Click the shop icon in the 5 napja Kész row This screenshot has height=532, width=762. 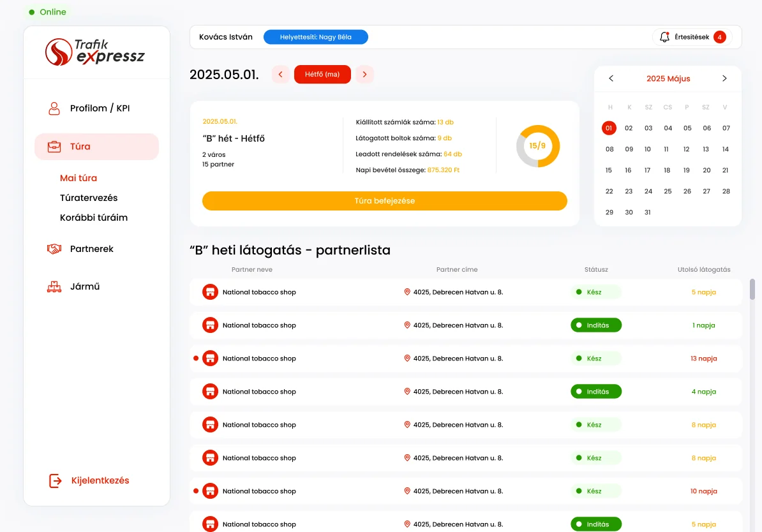tap(210, 292)
